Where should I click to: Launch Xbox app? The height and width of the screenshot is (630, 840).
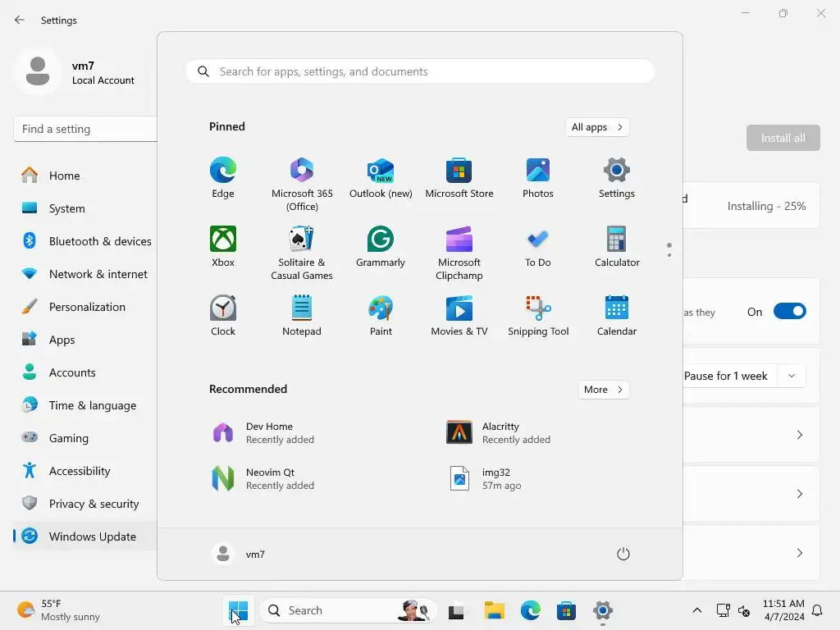[223, 246]
